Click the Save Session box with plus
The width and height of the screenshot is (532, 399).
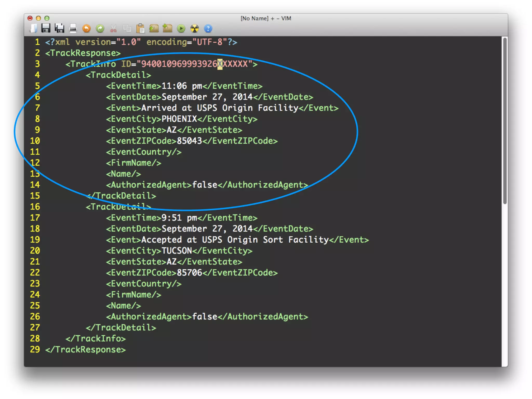168,28
